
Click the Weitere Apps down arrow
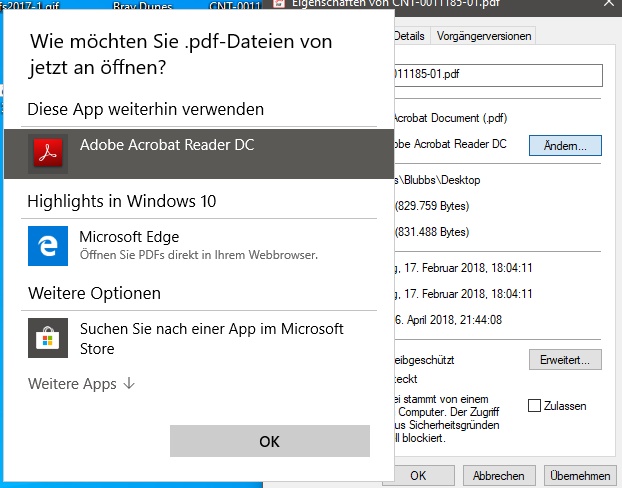pos(129,384)
